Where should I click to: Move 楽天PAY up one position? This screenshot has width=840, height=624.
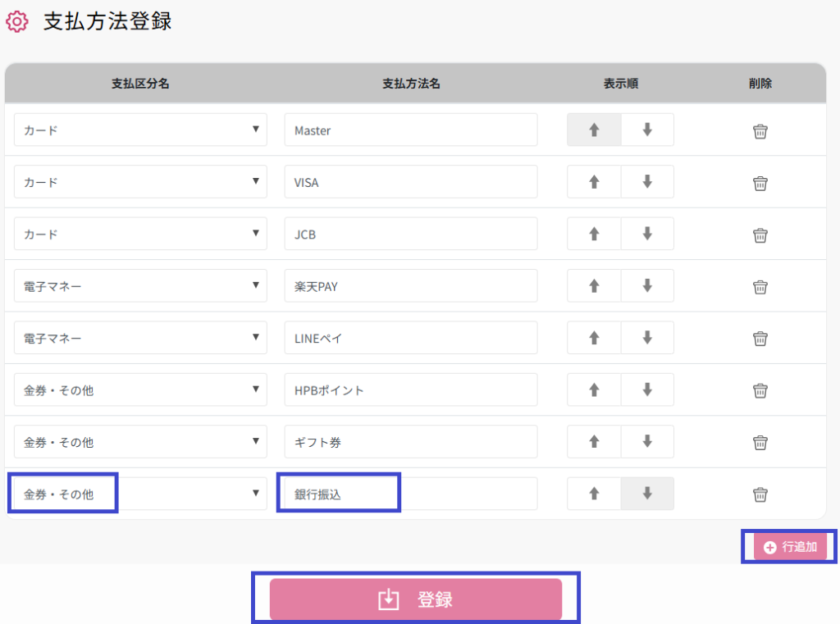595,286
